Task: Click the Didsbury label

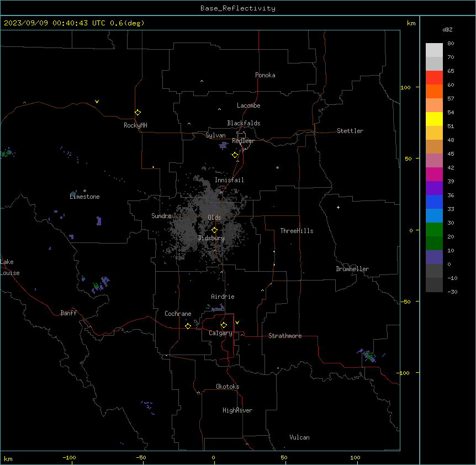Action: 211,238
